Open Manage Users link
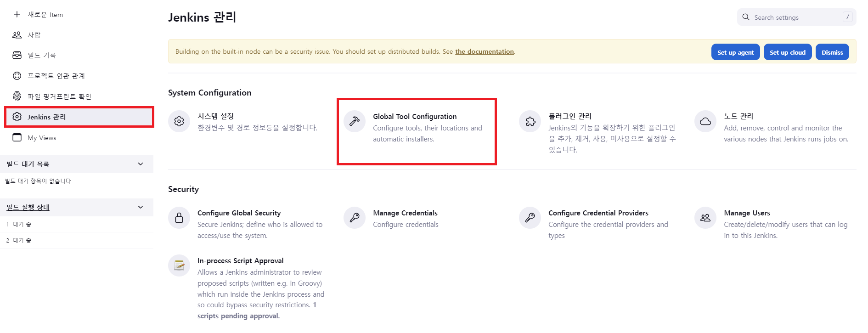Viewport: 868px width, 333px height. 747,213
